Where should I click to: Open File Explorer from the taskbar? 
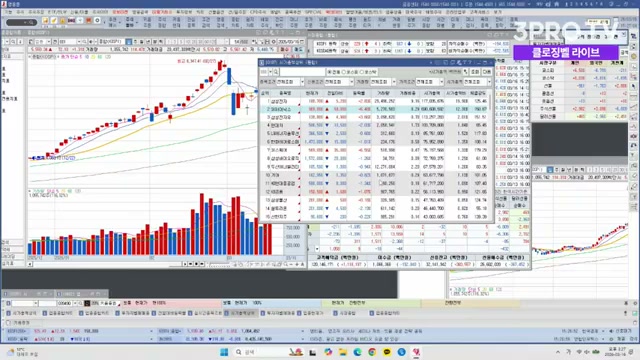(x=342, y=352)
